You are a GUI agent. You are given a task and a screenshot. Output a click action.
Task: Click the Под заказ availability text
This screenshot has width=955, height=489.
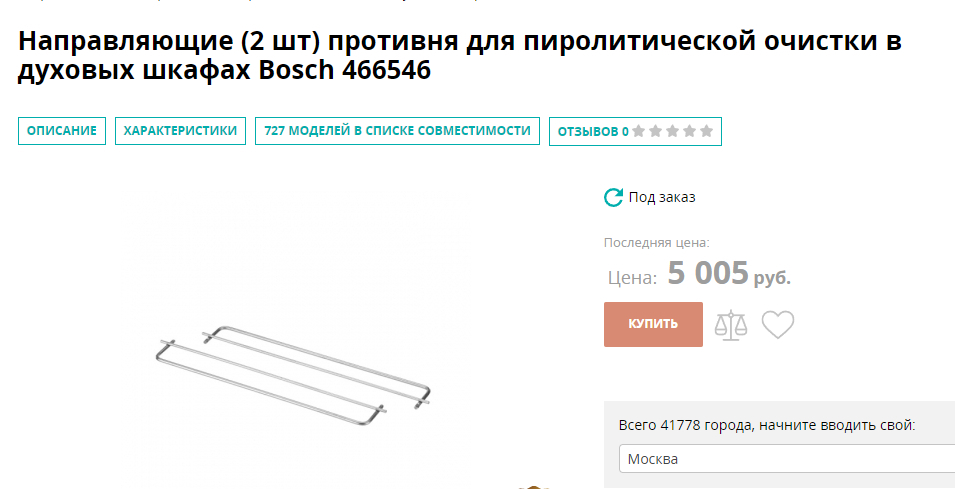click(662, 197)
